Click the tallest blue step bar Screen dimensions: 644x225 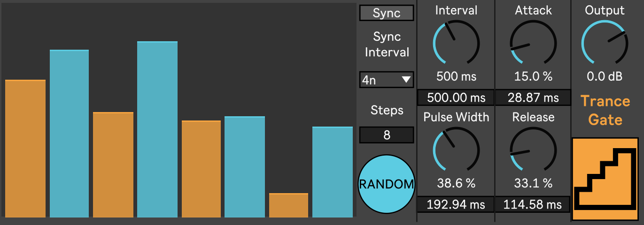(x=157, y=129)
